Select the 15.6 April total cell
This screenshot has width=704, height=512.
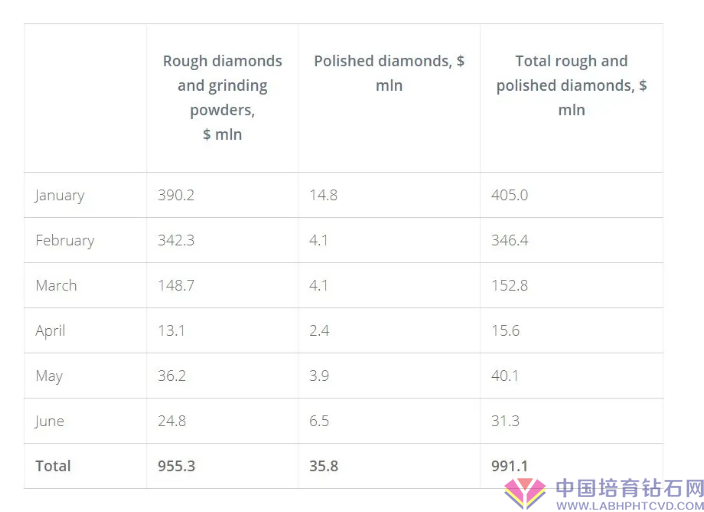click(x=506, y=331)
